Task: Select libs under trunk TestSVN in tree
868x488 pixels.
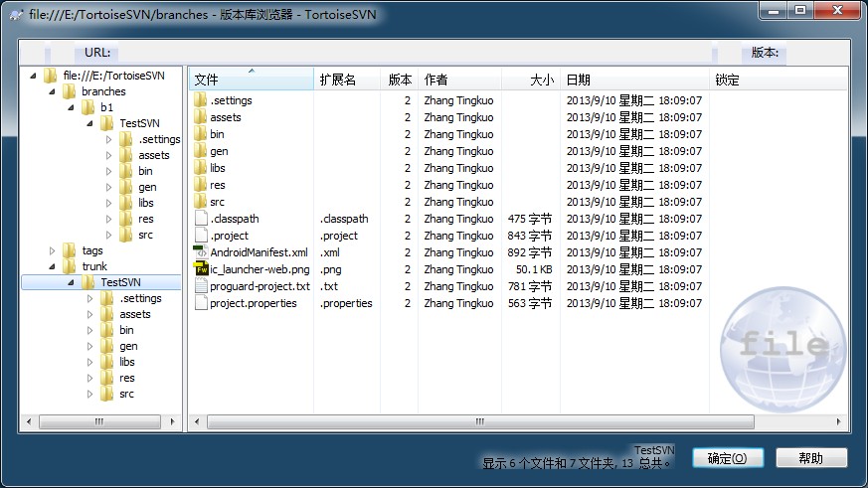Action: 127,362
